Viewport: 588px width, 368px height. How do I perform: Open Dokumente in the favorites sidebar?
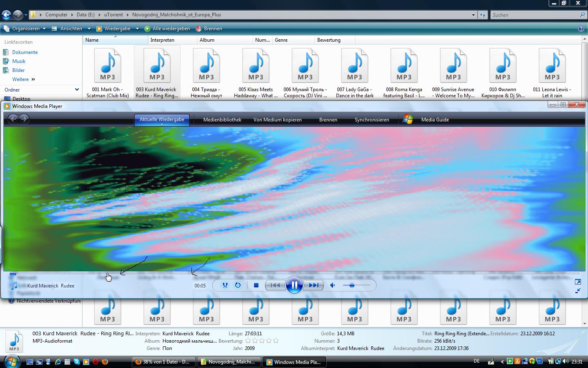[25, 52]
